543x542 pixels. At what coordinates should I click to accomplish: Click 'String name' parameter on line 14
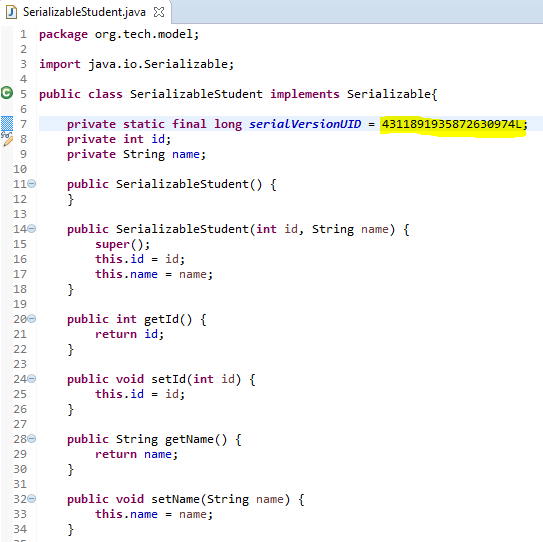point(350,230)
